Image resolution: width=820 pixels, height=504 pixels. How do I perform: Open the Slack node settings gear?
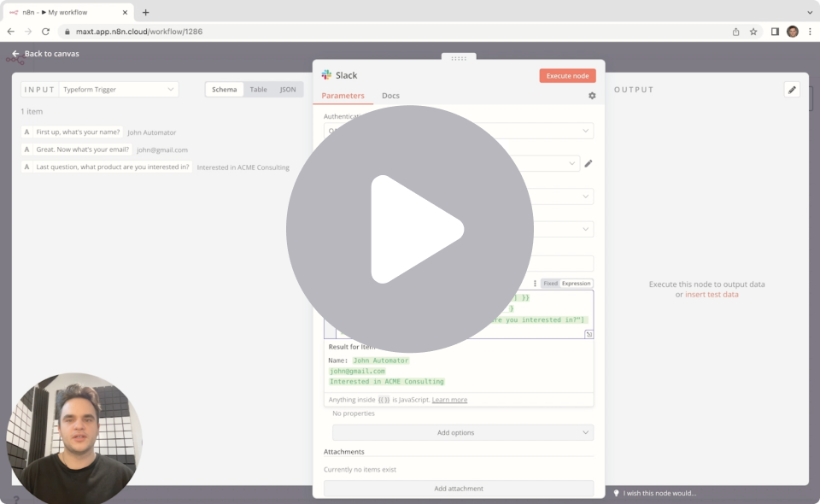coord(592,96)
